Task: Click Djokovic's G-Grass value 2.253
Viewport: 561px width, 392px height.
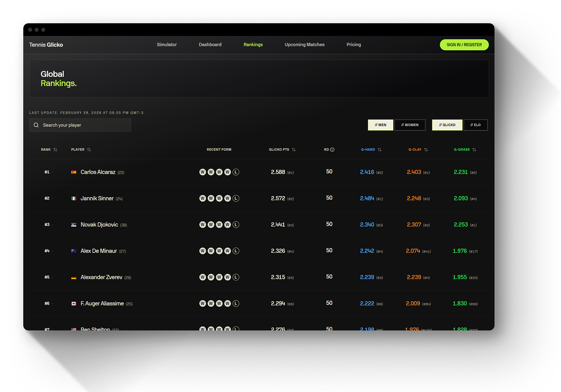Action: (461, 225)
